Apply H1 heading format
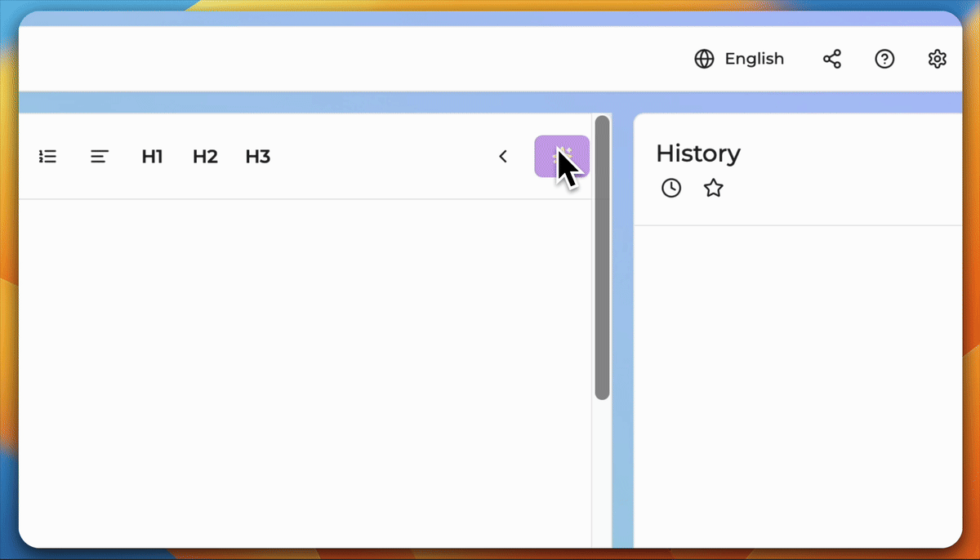This screenshot has width=980, height=560. click(x=152, y=157)
